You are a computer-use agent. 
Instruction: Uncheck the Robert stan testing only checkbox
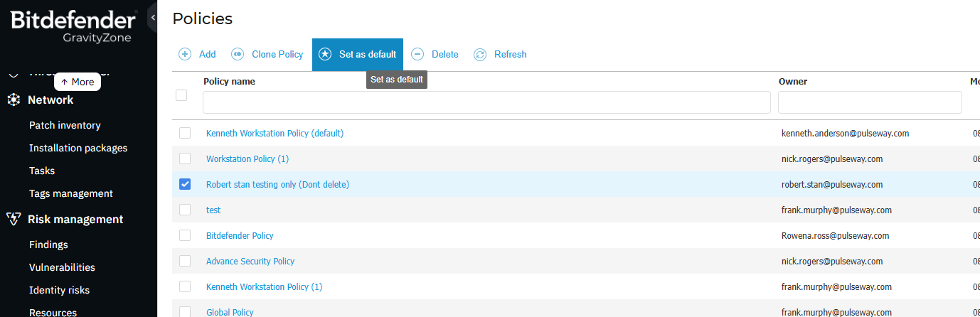(185, 184)
